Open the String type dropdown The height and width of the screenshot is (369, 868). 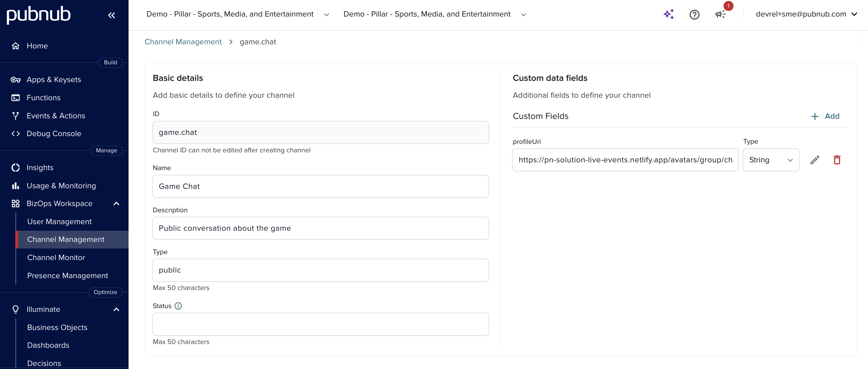(771, 160)
